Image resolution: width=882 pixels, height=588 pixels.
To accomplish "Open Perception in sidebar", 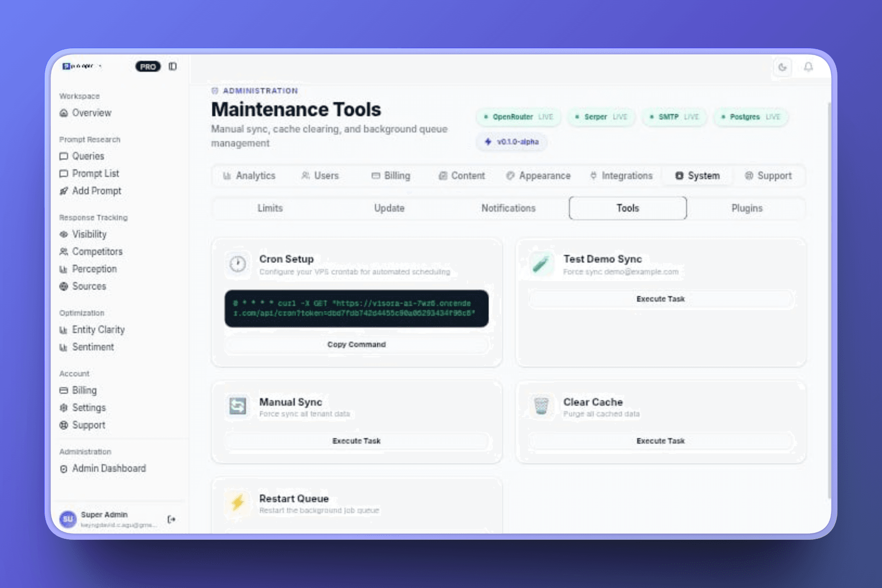I will coord(88,269).
